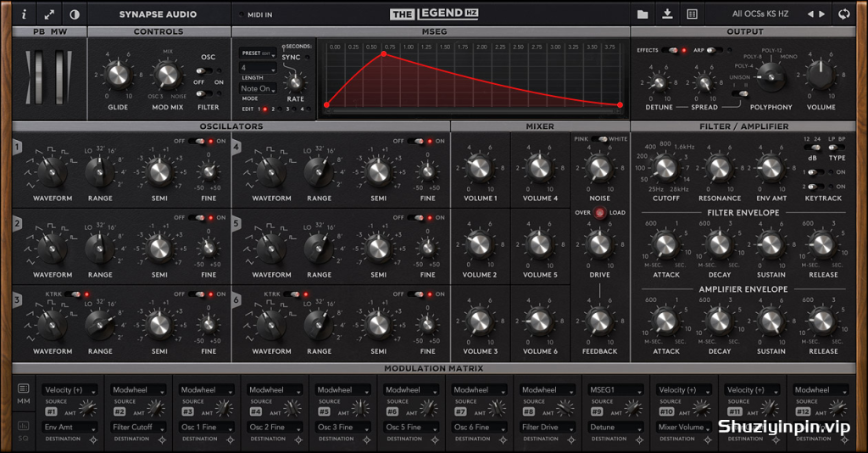The height and width of the screenshot is (453, 868).
Task: Select MSEG edit slot 3
Action: coord(294,109)
